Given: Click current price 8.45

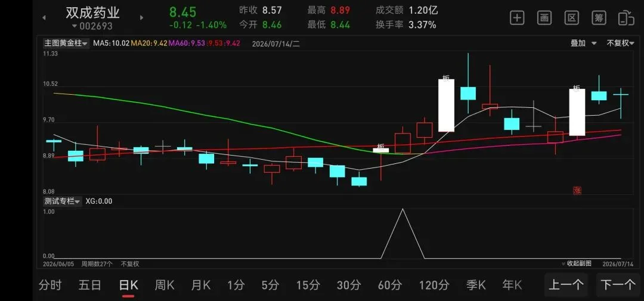Looking at the screenshot, I should (x=183, y=12).
